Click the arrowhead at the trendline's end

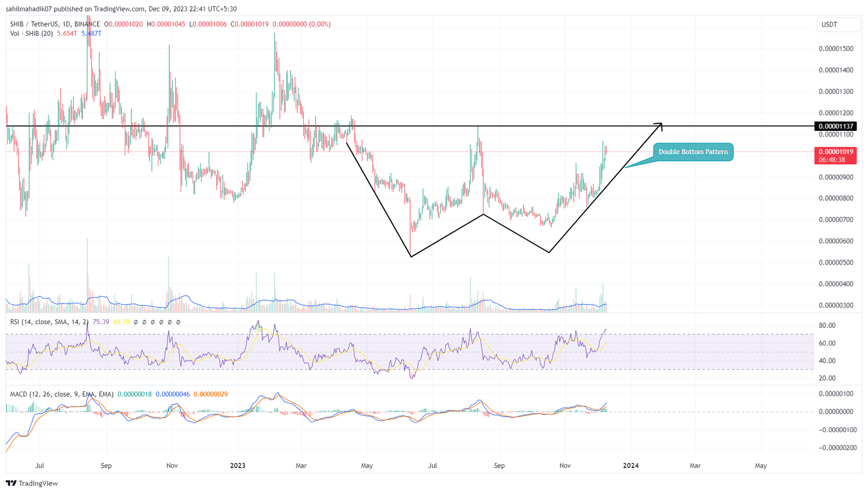(659, 126)
